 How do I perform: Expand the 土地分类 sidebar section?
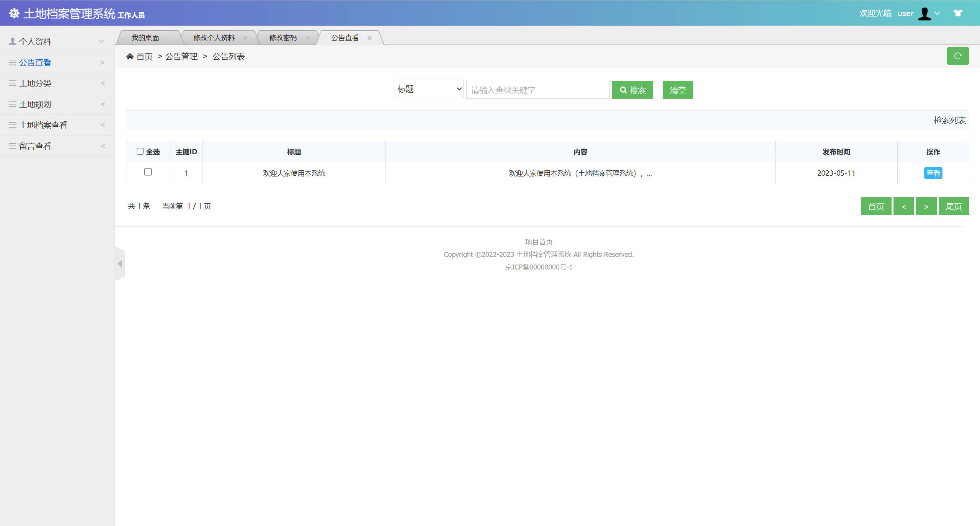(x=57, y=83)
